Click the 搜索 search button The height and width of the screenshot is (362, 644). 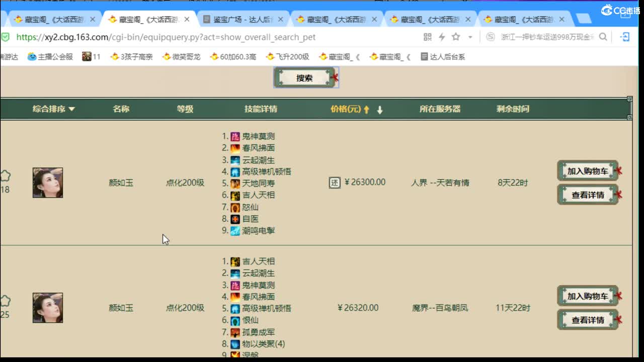tap(305, 78)
